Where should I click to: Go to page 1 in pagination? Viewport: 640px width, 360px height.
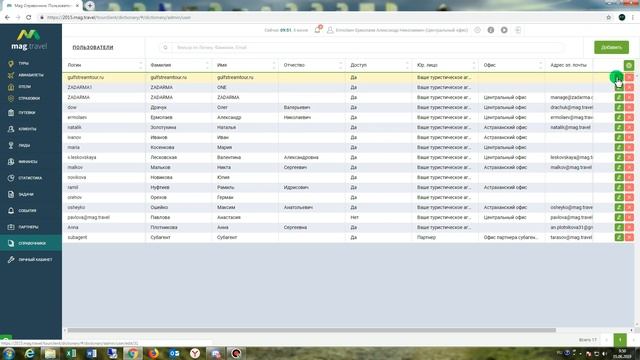click(620, 340)
